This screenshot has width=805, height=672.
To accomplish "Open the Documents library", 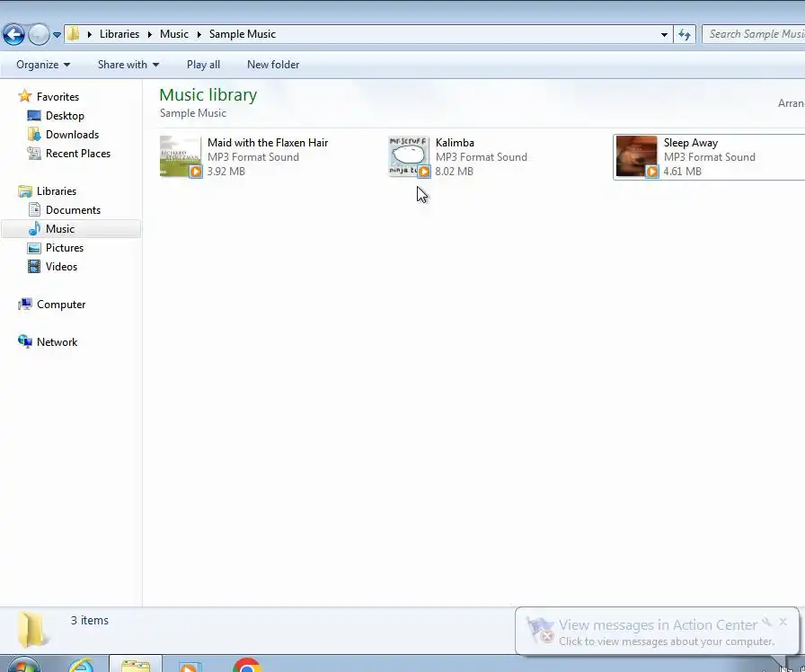I will point(73,210).
